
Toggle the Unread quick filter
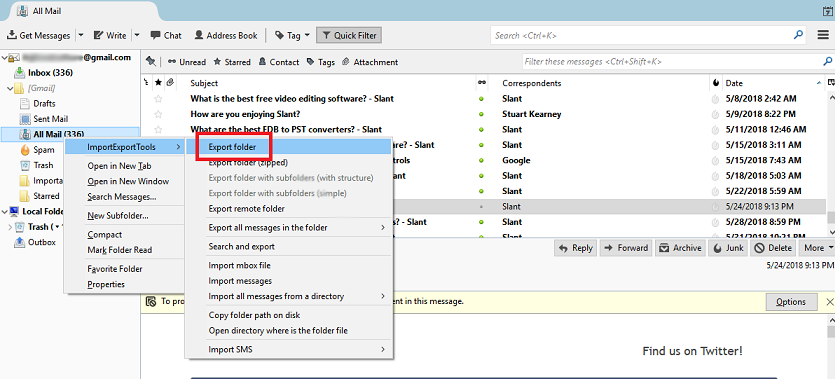(x=187, y=62)
